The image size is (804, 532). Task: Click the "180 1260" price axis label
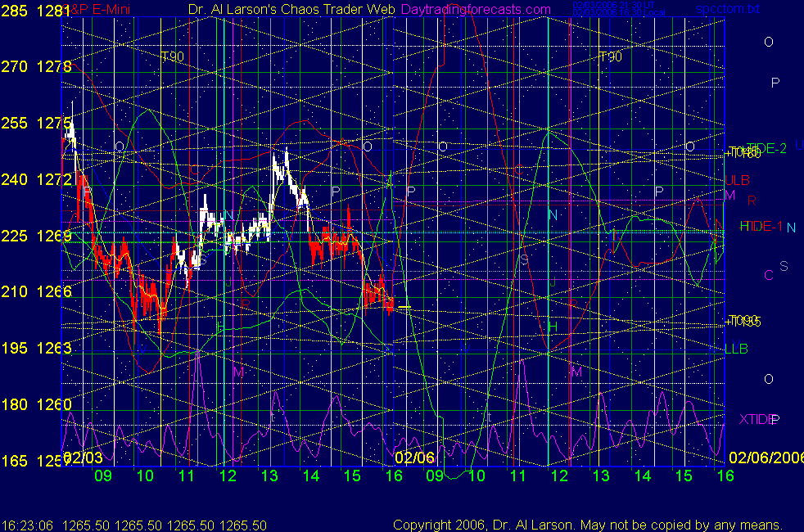pos(36,404)
